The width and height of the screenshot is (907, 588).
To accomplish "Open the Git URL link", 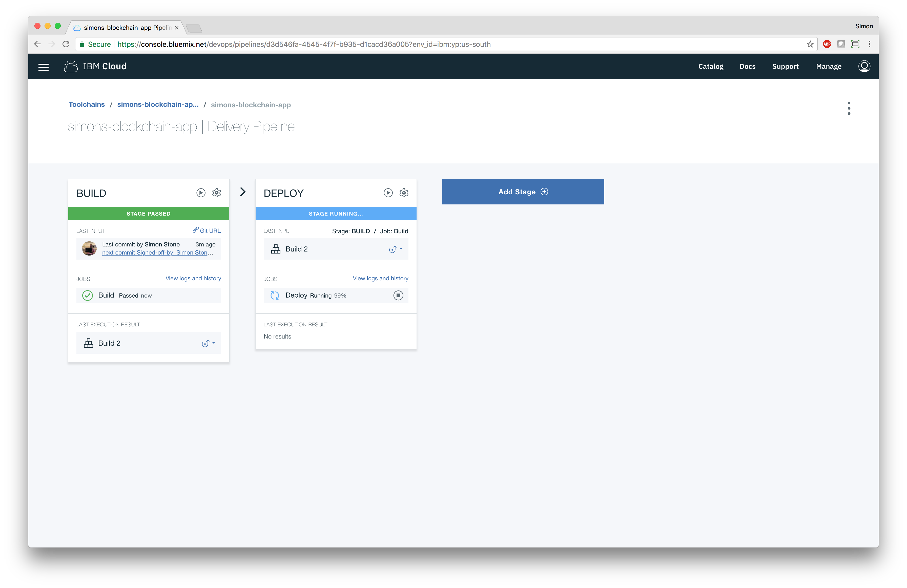I will point(207,230).
